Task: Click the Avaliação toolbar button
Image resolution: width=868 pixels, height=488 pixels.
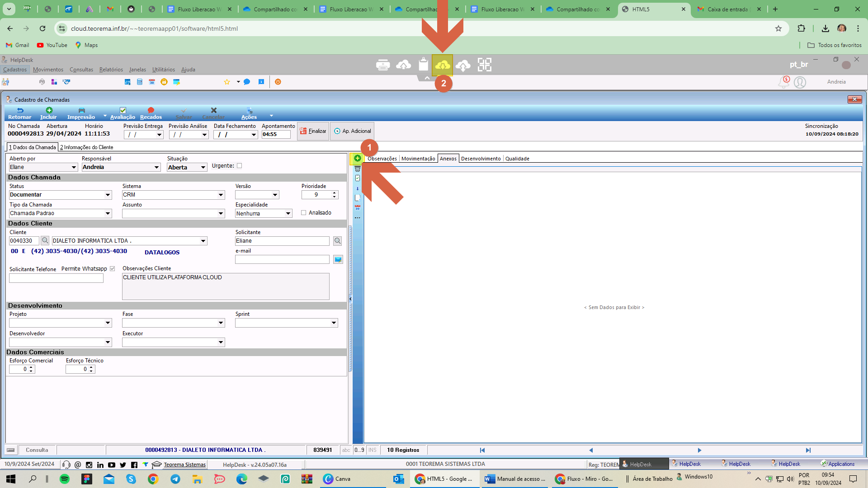Action: [x=123, y=113]
